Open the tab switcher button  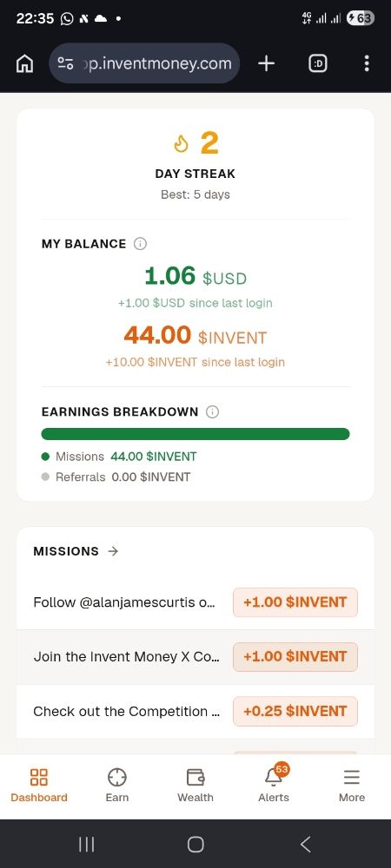coord(318,63)
